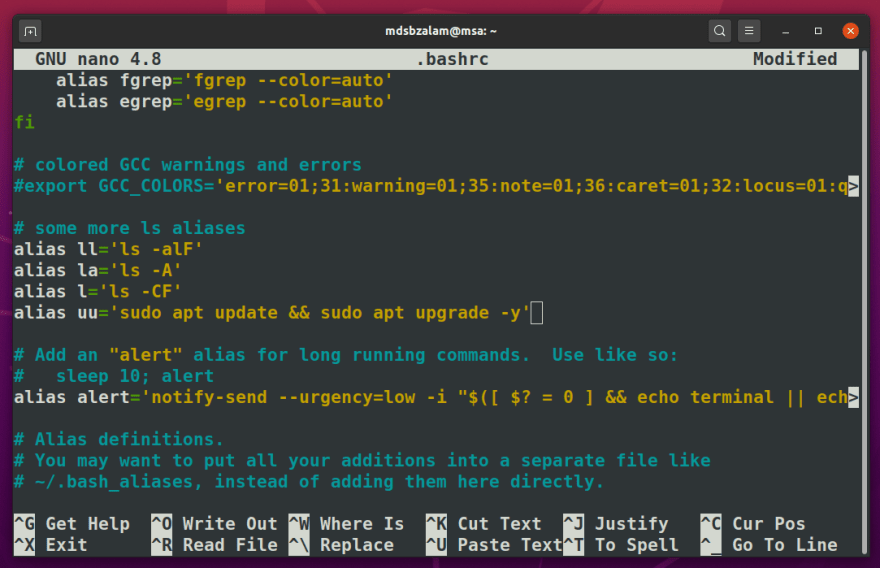Click the ^U Paste Text shortcut
880x568 pixels.
pos(494,545)
